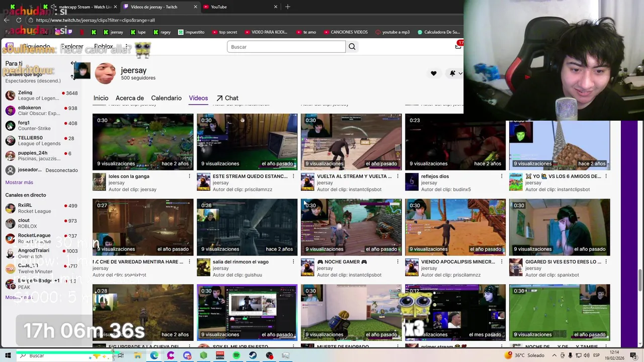Open 'top secret' bookmark

(x=224, y=32)
